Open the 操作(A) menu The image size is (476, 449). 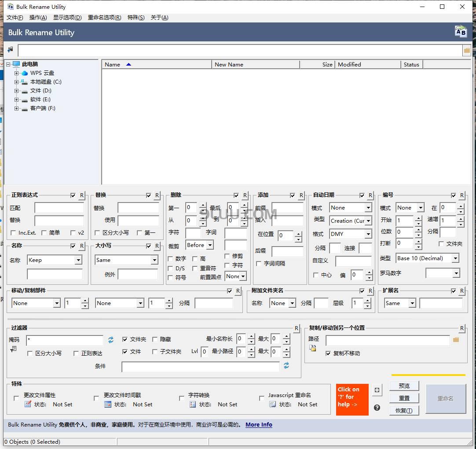(38, 18)
